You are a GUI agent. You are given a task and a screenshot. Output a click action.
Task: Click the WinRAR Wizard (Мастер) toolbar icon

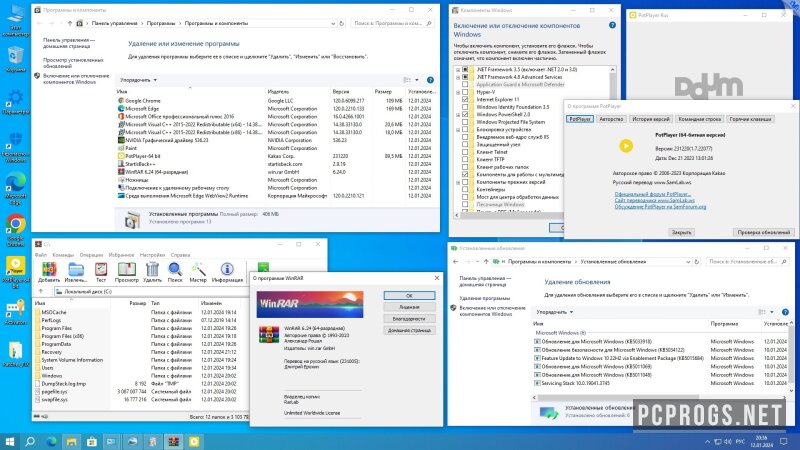198,272
